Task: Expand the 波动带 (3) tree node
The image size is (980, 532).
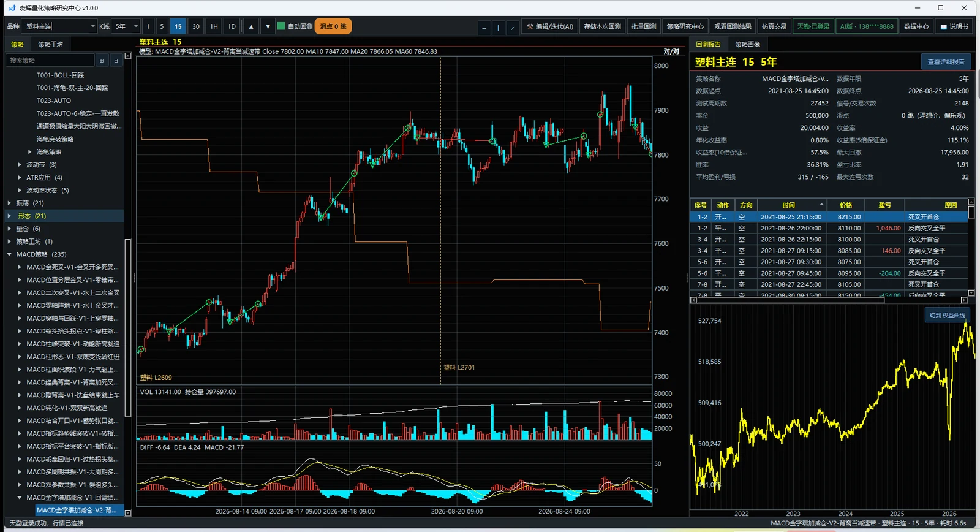Action: coord(20,165)
